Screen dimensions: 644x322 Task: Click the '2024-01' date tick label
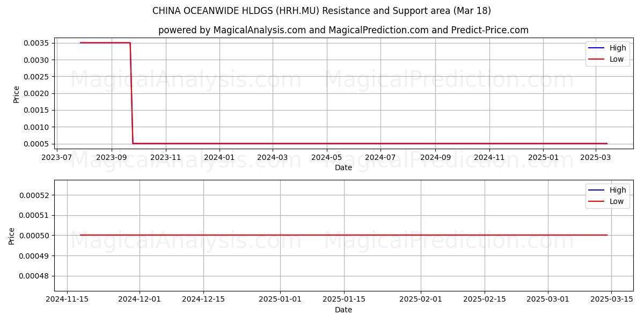(x=219, y=158)
